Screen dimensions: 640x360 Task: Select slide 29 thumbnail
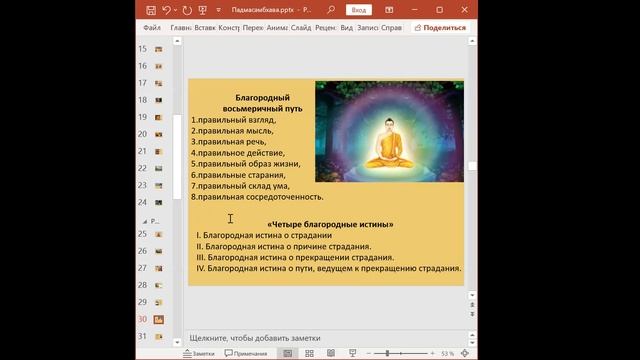coord(158,303)
